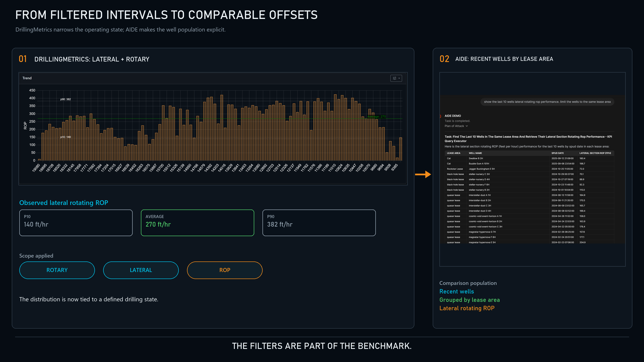Select the stellar-nursery F 6H row
Viewport: 644px width, 362px height.
(529, 185)
